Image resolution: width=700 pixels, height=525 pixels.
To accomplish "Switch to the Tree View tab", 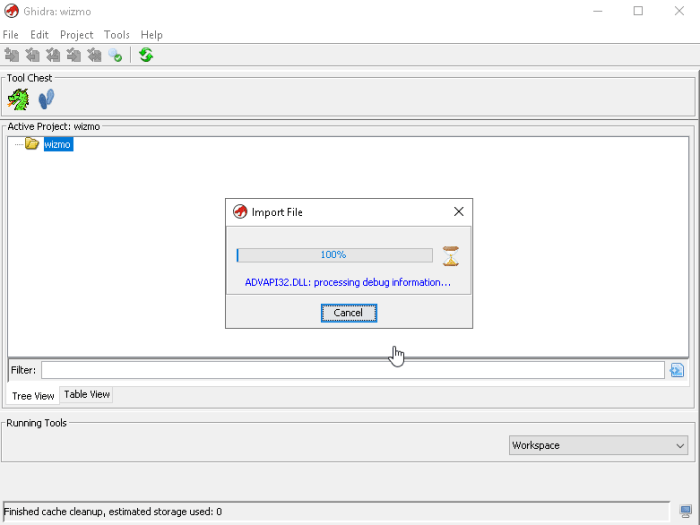I will pyautogui.click(x=33, y=396).
